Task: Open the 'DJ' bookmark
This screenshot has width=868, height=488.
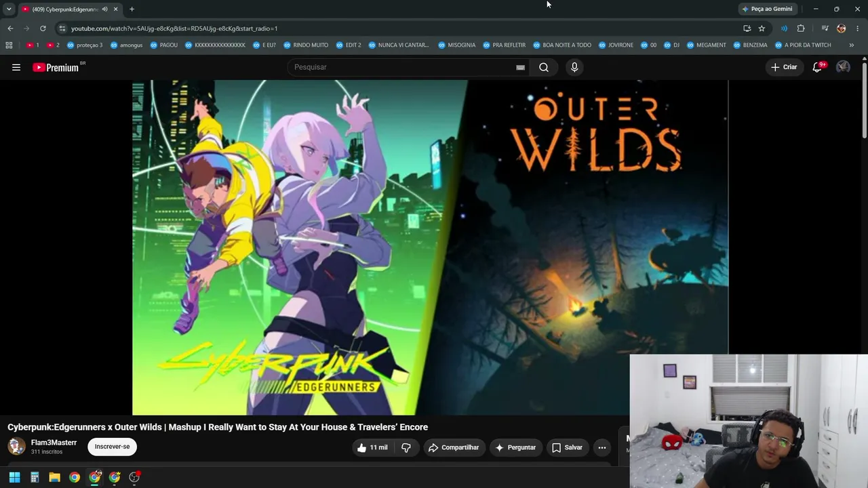Action: point(671,45)
